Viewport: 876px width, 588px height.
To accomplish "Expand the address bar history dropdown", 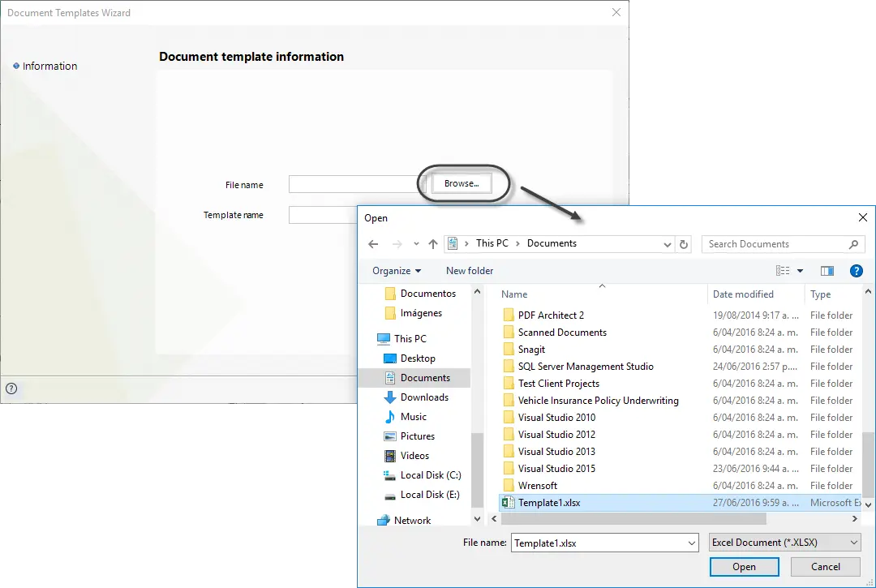I will [667, 245].
